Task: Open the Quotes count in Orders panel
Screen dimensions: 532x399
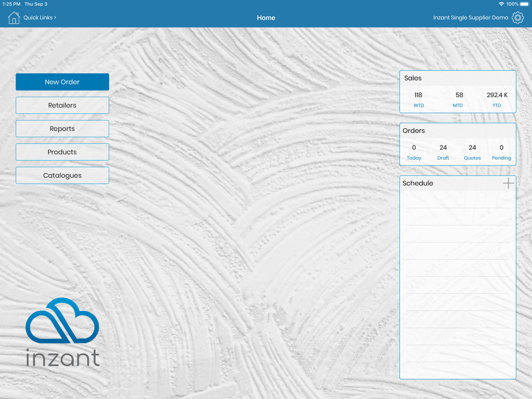Action: click(x=472, y=152)
